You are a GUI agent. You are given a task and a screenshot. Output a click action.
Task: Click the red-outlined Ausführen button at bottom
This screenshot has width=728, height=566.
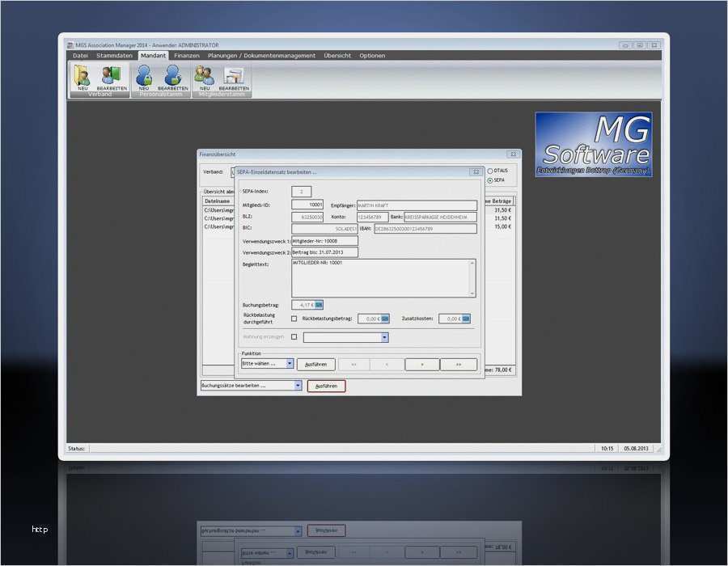coord(326,386)
